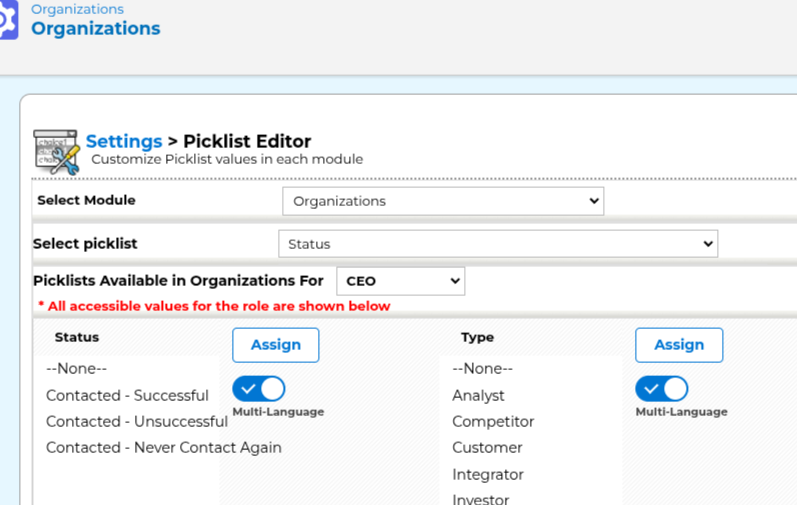797x505 pixels.
Task: Click Assign button for Status picklist
Action: (275, 345)
